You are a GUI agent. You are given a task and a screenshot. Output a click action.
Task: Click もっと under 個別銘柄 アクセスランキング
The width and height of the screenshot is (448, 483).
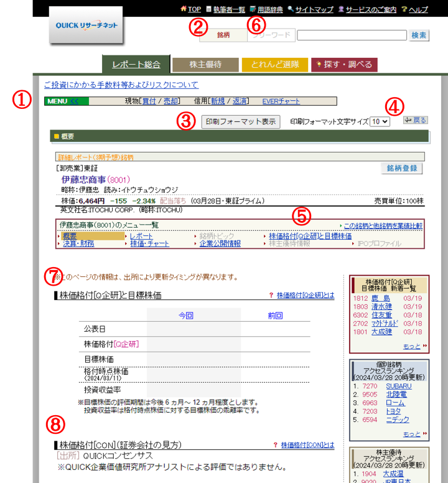coord(412,434)
